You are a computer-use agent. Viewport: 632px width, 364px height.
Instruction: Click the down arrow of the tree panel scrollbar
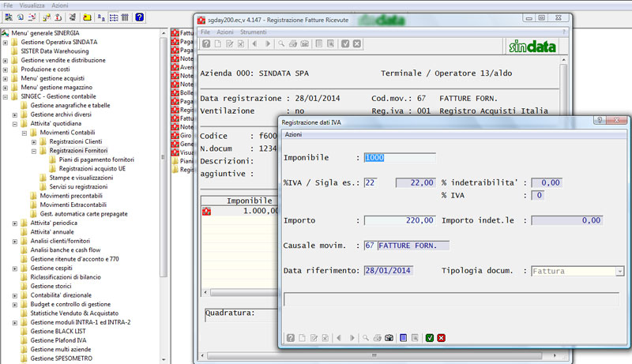click(x=164, y=359)
